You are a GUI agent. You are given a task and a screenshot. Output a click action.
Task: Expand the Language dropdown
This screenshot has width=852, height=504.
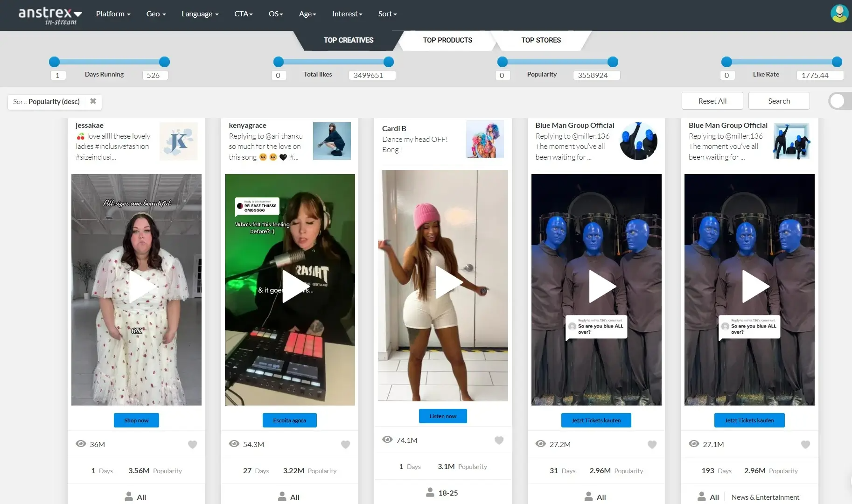point(200,14)
